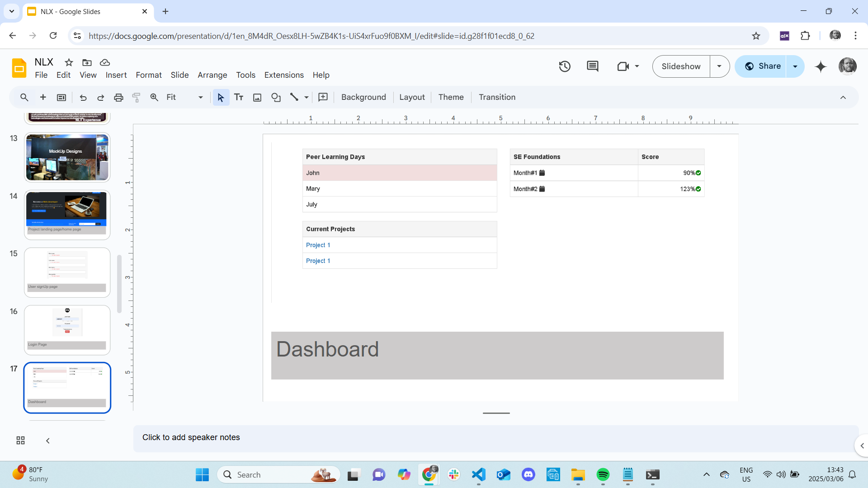Click the Undo icon in toolbar
Image resolution: width=868 pixels, height=488 pixels.
83,97
